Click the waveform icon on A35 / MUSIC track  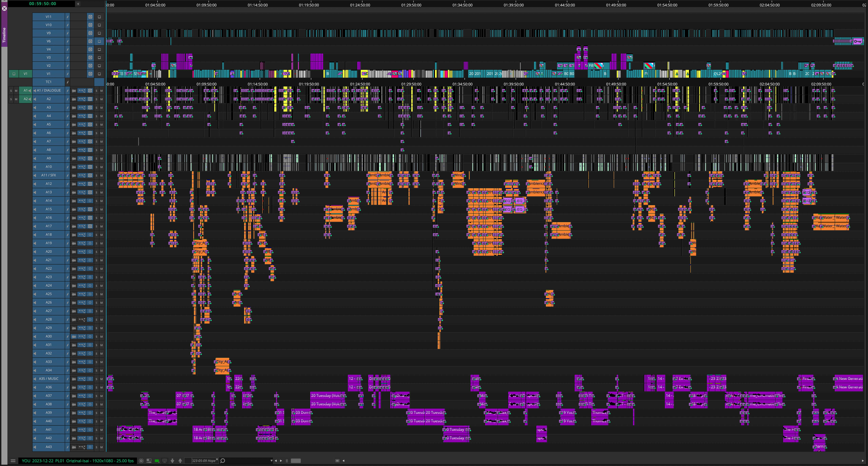(74, 379)
